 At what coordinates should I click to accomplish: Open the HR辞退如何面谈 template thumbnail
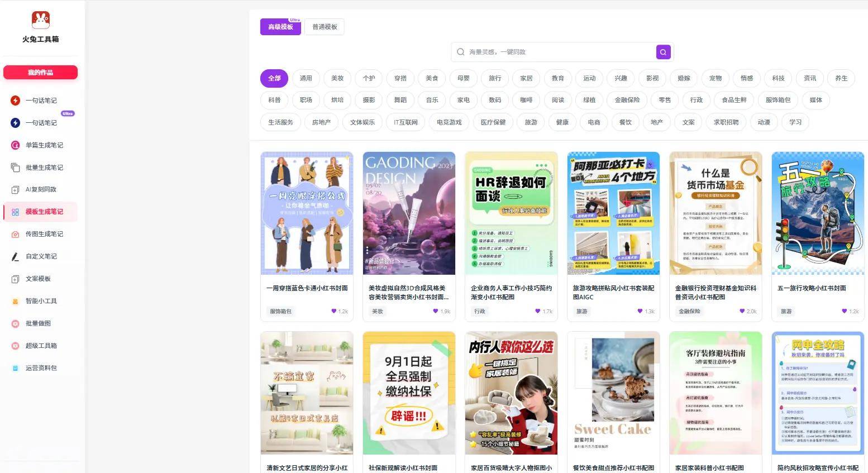click(511, 213)
